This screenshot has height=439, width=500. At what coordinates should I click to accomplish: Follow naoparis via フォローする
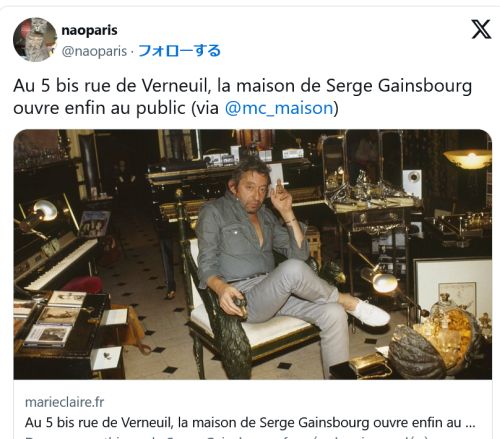[179, 51]
